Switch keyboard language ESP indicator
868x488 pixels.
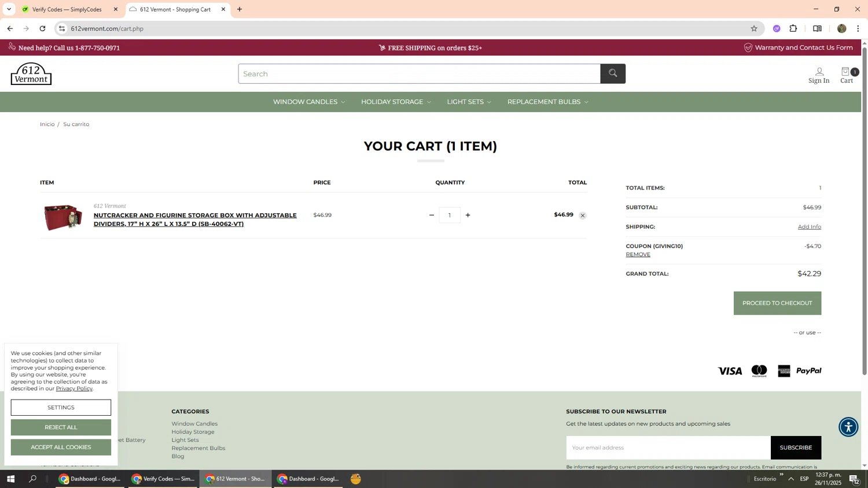tap(804, 479)
